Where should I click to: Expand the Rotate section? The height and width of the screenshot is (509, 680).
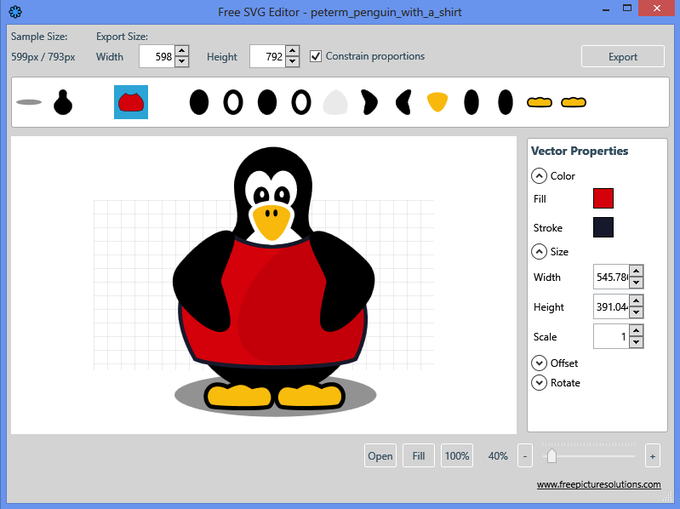tap(539, 383)
